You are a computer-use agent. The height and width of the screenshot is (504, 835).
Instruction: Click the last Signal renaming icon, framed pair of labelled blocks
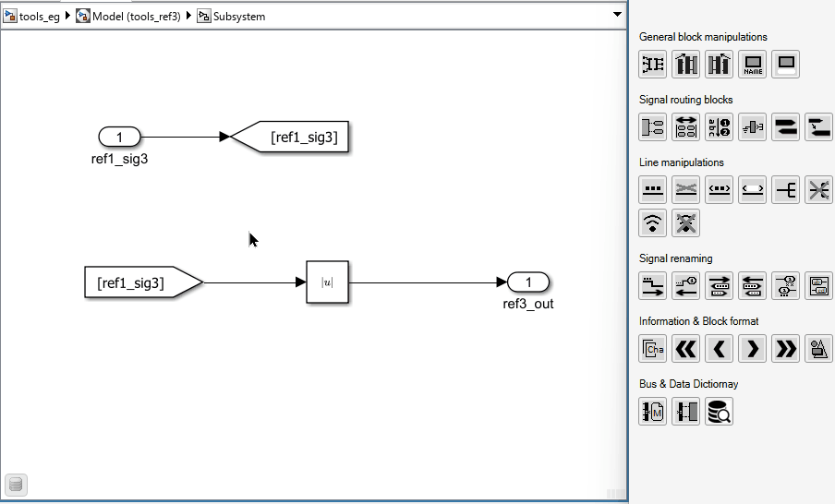(x=818, y=286)
